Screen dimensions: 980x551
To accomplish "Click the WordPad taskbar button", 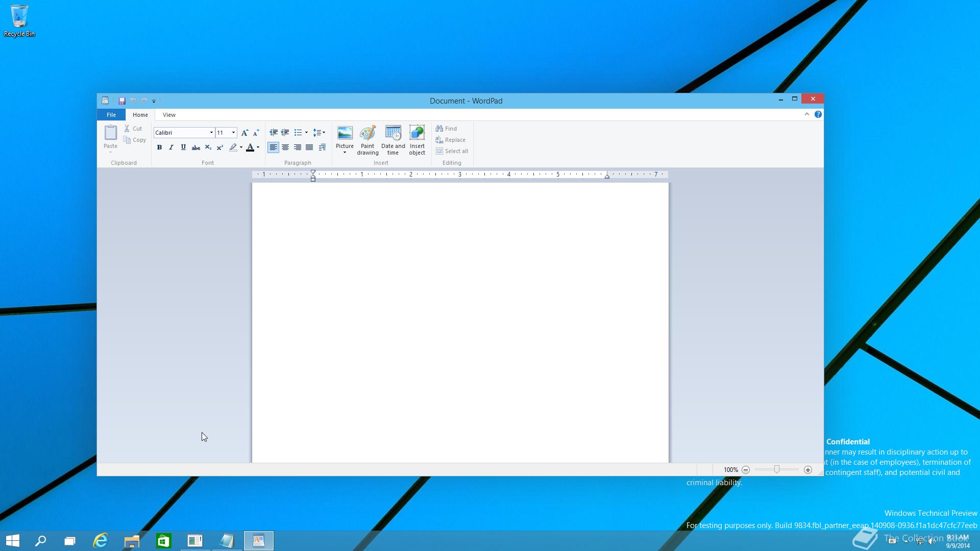I will [259, 541].
